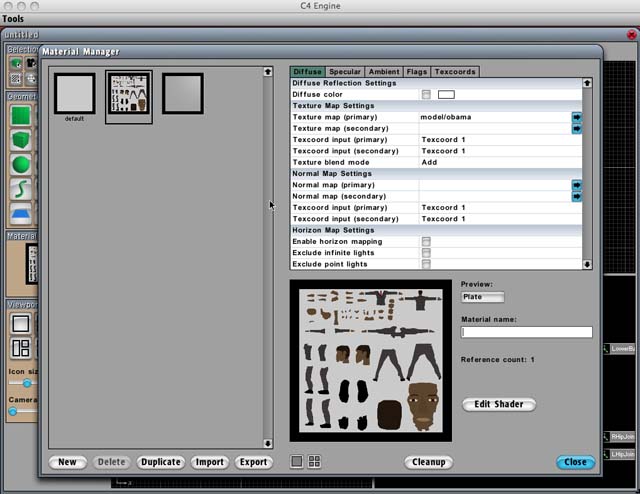
Task: Click the secondary texture map browse arrow
Action: coord(576,128)
